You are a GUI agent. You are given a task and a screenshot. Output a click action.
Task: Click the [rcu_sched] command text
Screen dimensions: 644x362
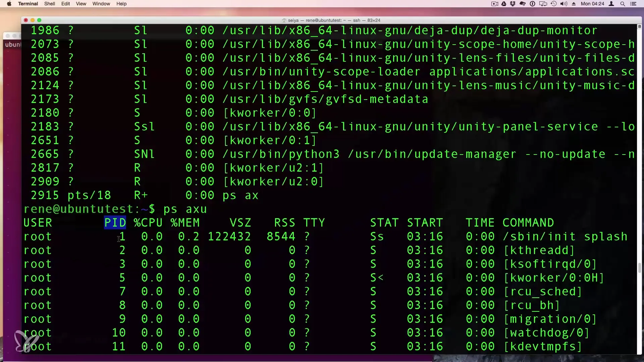543,291
